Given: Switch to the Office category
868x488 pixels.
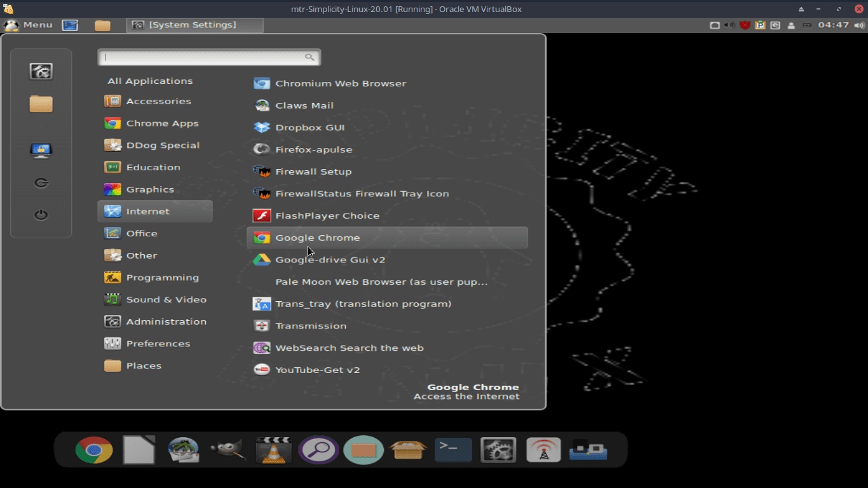Looking at the screenshot, I should [142, 233].
